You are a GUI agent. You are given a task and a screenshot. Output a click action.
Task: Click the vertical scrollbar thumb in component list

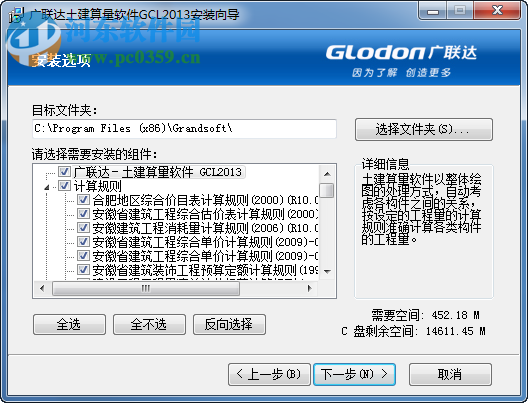[x=327, y=190]
